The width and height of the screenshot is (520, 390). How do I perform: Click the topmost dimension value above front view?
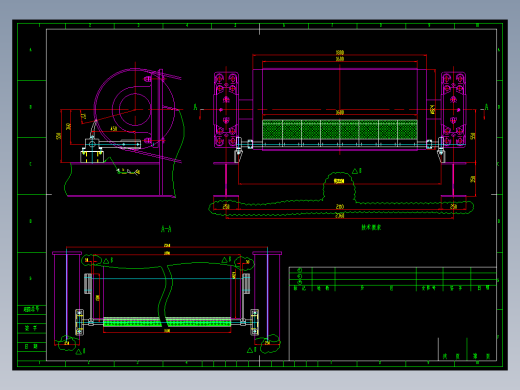point(339,53)
